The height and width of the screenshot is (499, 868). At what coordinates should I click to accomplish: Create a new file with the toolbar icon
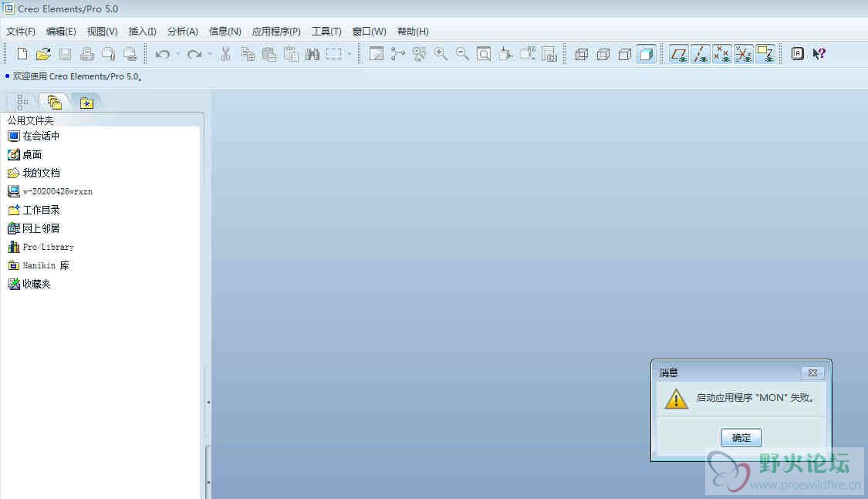pyautogui.click(x=22, y=54)
